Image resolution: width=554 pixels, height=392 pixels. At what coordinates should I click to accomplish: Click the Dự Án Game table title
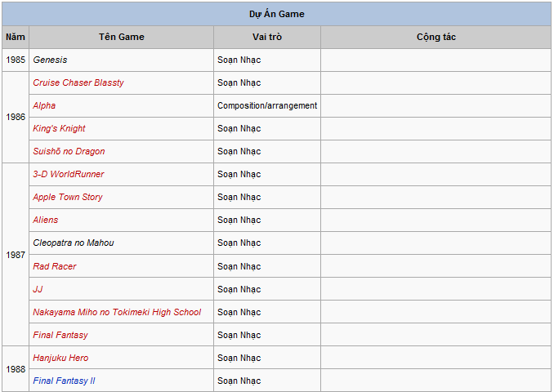277,14
